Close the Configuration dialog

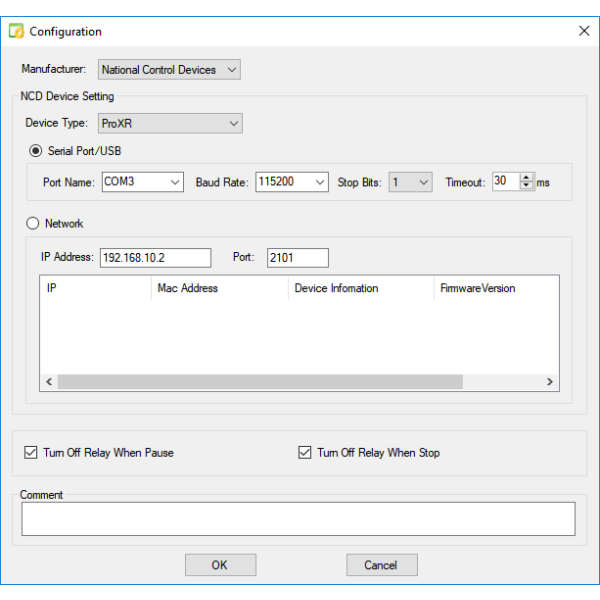click(584, 31)
